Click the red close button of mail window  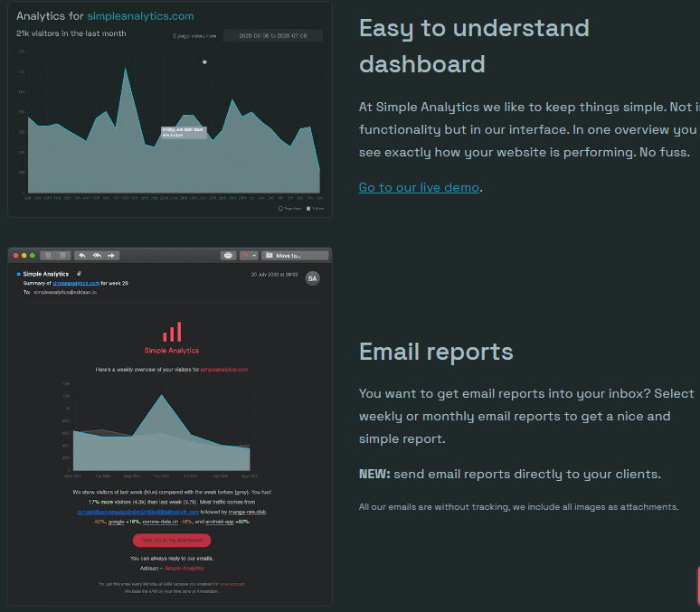tap(16, 255)
